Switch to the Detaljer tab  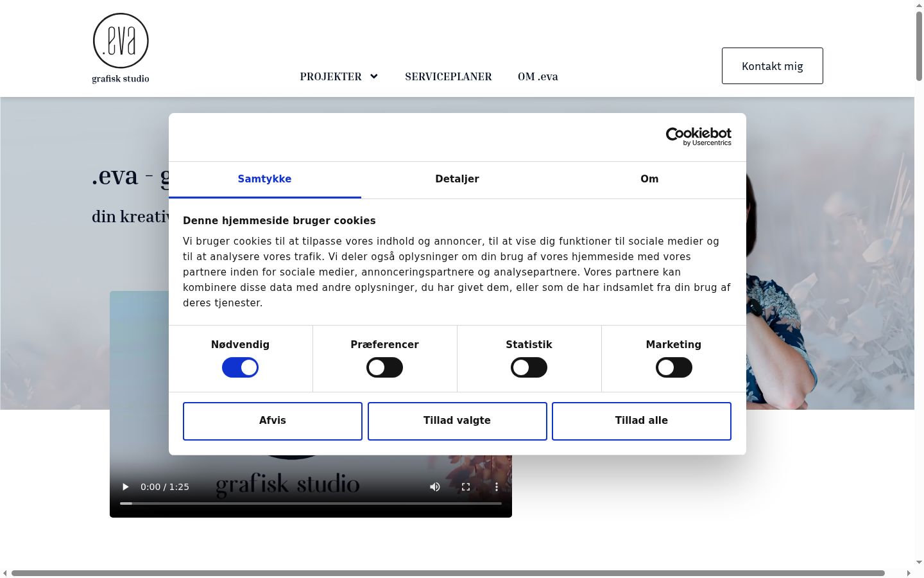(x=457, y=179)
